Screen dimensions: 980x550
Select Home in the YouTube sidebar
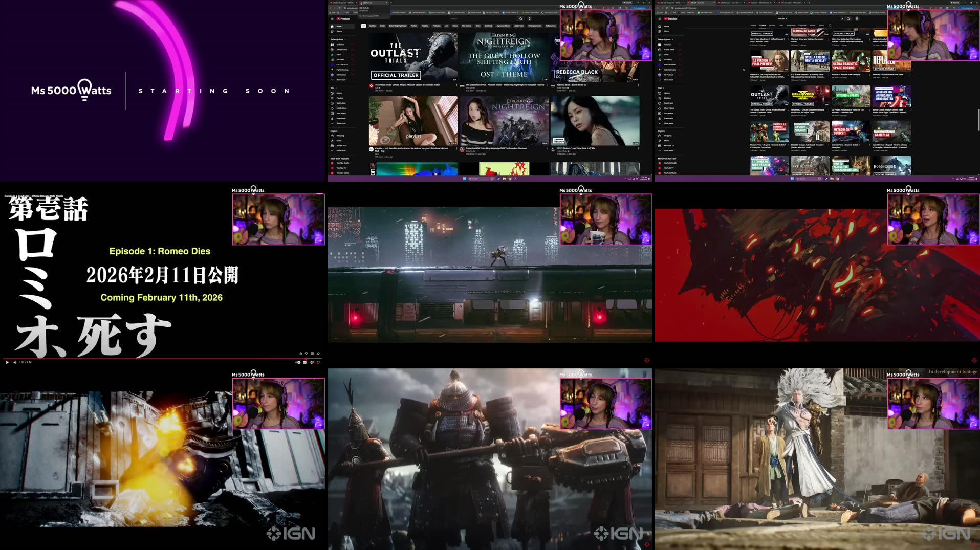click(x=339, y=26)
